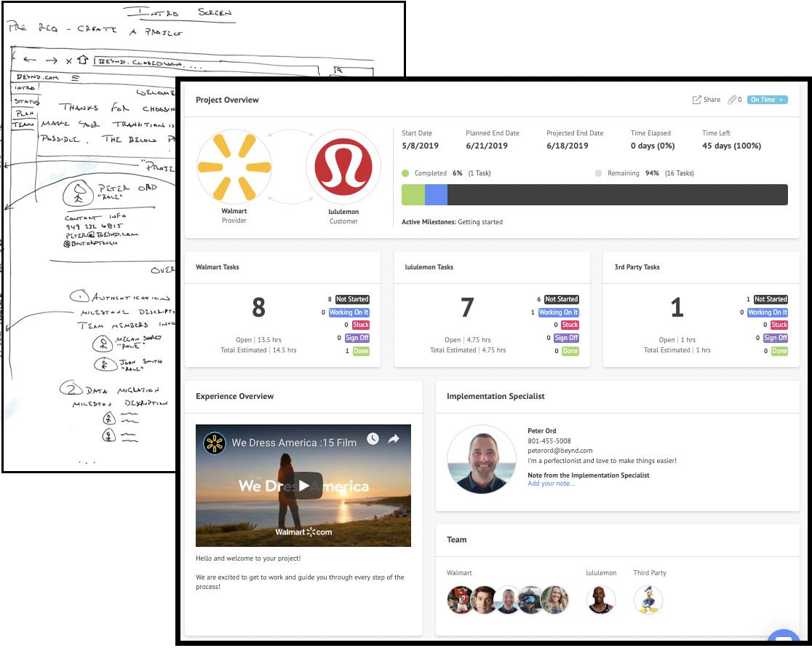Screen dimensions: 812x648
Task: Open the video title We Dress America :15 Film
Action: 294,443
